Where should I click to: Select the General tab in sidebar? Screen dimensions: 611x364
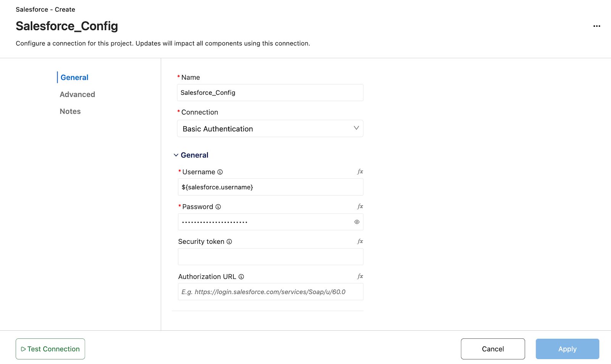[74, 77]
